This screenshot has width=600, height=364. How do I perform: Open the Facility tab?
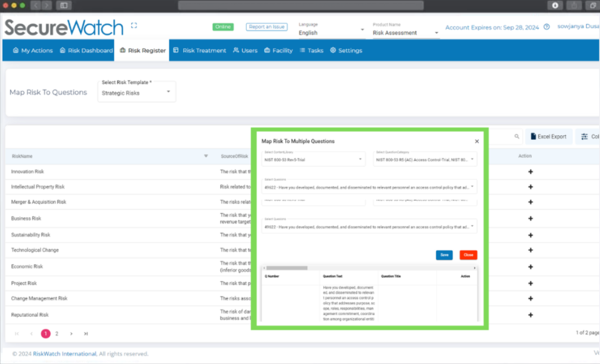click(x=278, y=50)
